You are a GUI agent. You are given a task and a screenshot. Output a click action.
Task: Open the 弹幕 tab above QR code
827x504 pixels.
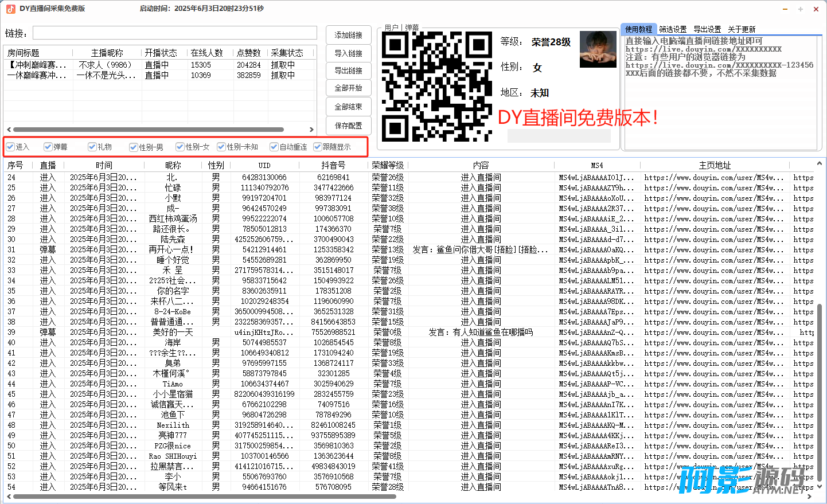coord(412,28)
